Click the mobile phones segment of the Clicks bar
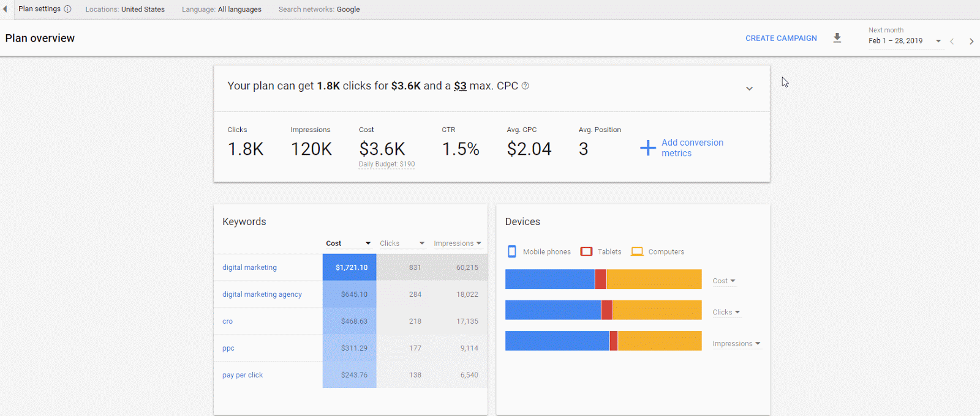The width and height of the screenshot is (980, 416). click(x=553, y=310)
